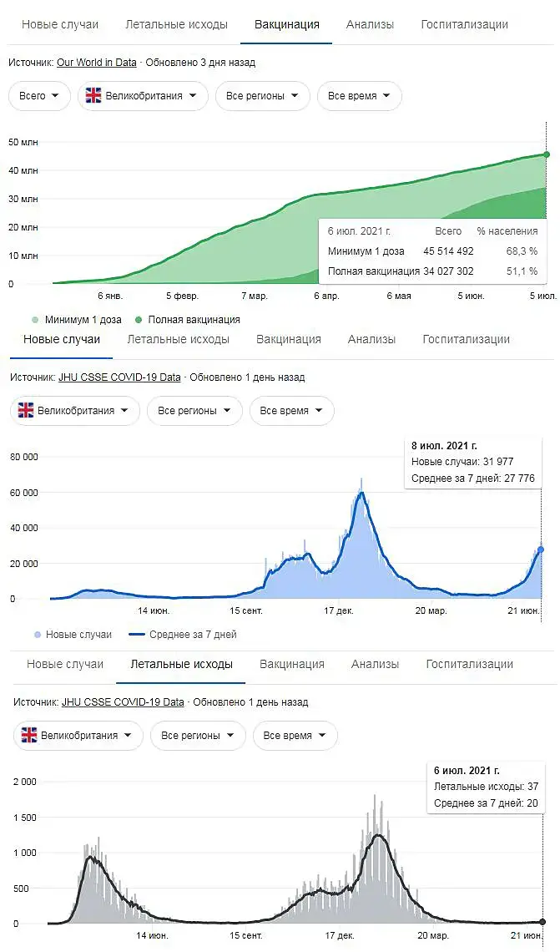Click the black endpoint marker on the deaths chart

tap(542, 922)
